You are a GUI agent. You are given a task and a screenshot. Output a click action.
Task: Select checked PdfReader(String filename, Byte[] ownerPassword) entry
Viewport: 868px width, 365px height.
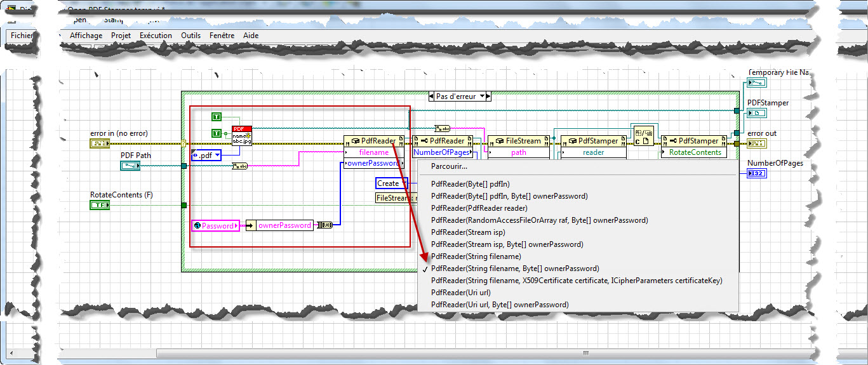point(514,269)
